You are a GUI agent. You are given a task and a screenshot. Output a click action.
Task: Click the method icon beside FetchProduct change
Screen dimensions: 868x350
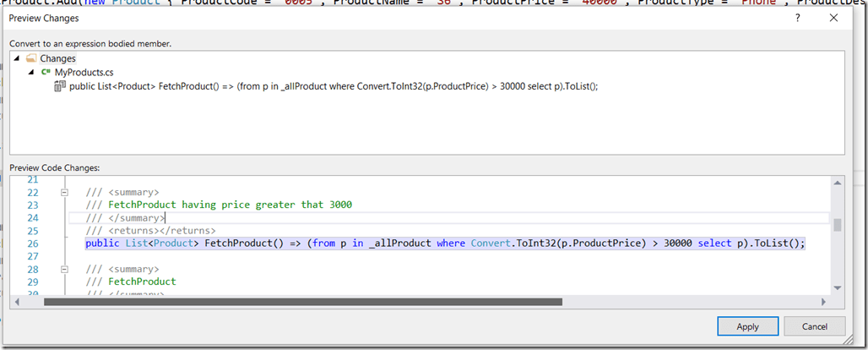[60, 87]
